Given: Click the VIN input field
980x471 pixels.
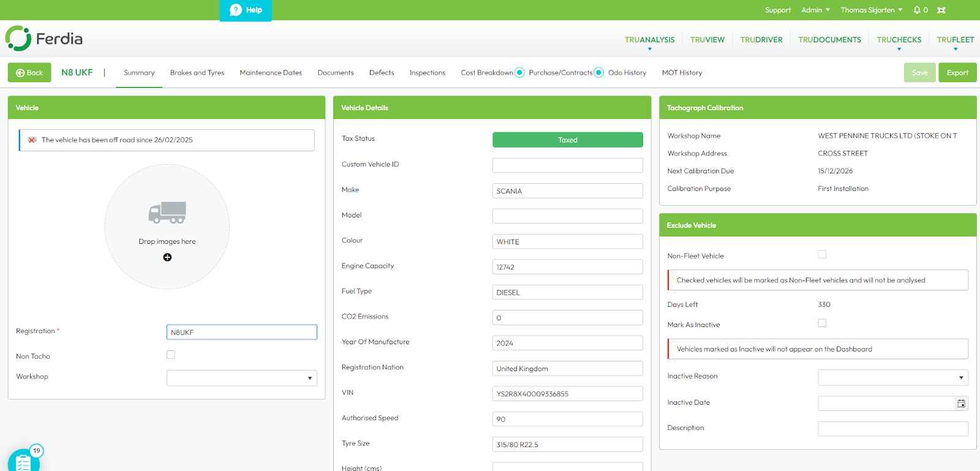Looking at the screenshot, I should (568, 394).
